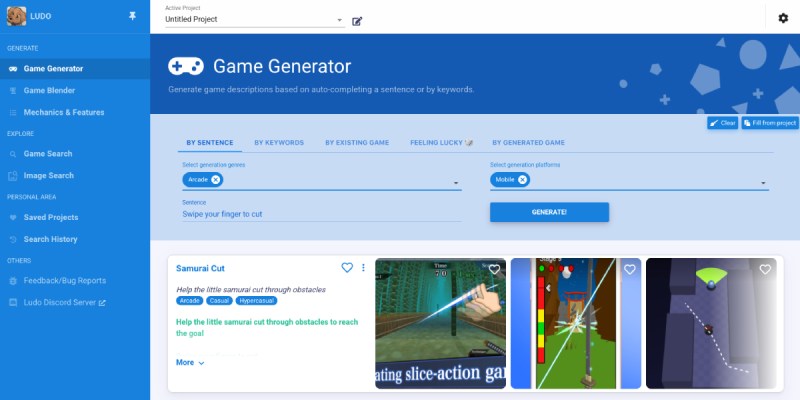The height and width of the screenshot is (400, 800).
Task: Click the LUDO bear avatar logo
Action: [16, 16]
